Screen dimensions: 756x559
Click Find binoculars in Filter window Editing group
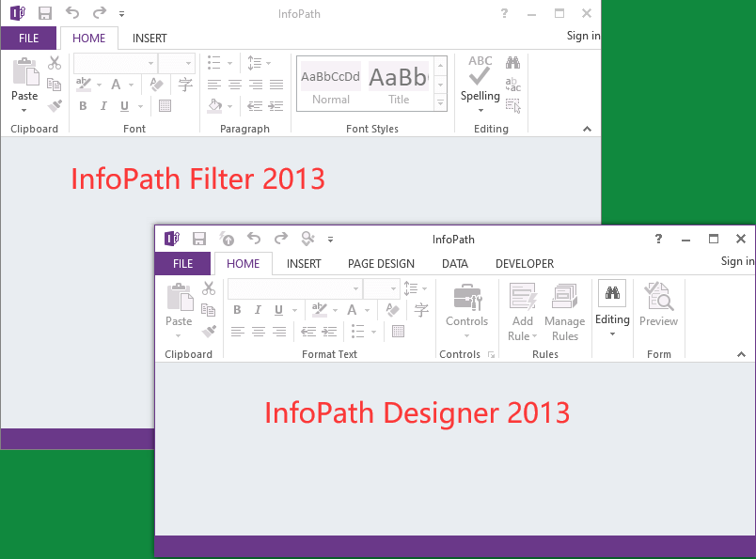(513, 62)
